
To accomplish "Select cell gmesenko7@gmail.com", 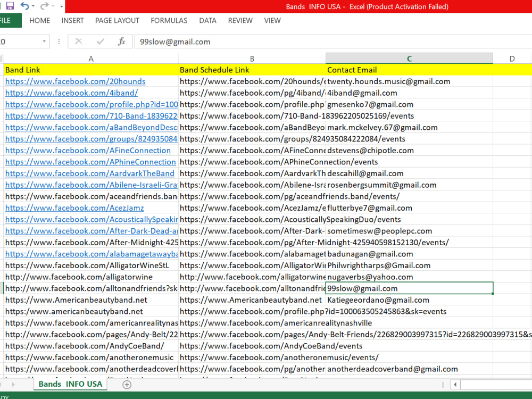I will [409, 104].
